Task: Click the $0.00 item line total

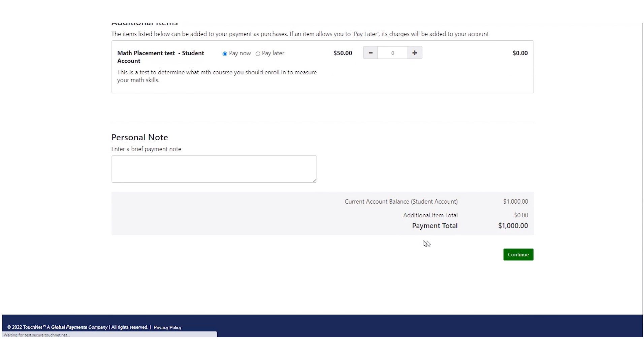Action: click(520, 53)
